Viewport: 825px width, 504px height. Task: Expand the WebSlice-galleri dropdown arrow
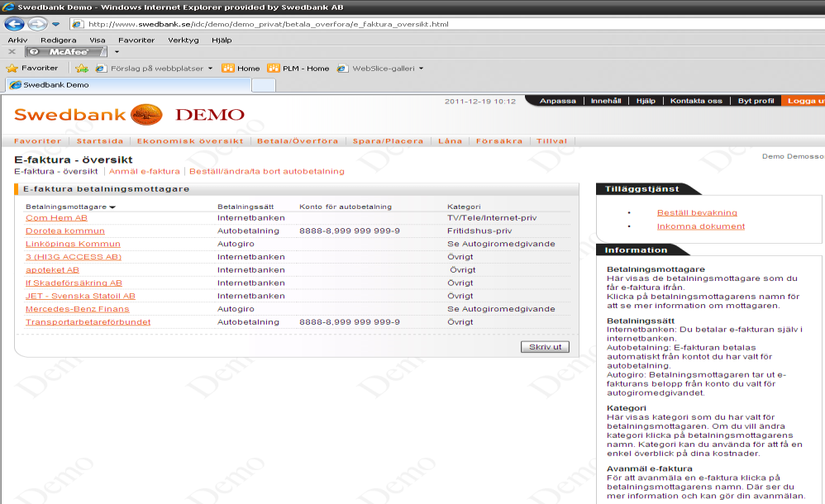coord(421,69)
